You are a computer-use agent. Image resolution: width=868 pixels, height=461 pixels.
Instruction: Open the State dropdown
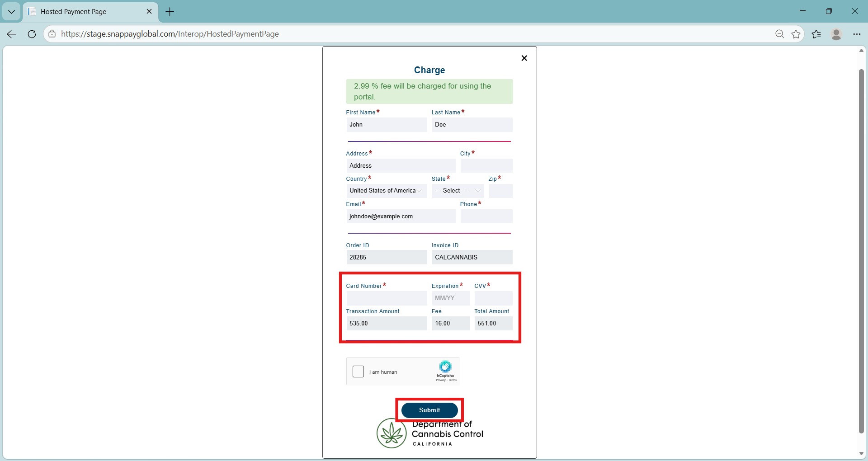pyautogui.click(x=458, y=191)
